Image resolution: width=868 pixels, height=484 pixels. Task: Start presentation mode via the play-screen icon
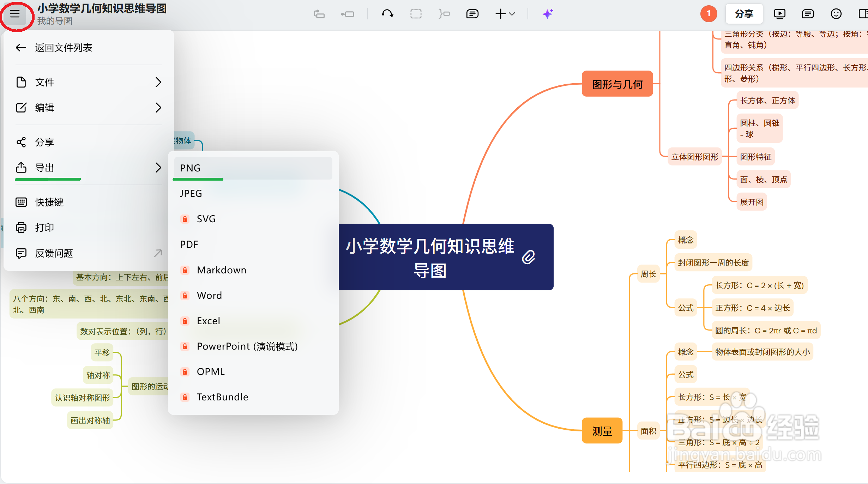point(779,13)
